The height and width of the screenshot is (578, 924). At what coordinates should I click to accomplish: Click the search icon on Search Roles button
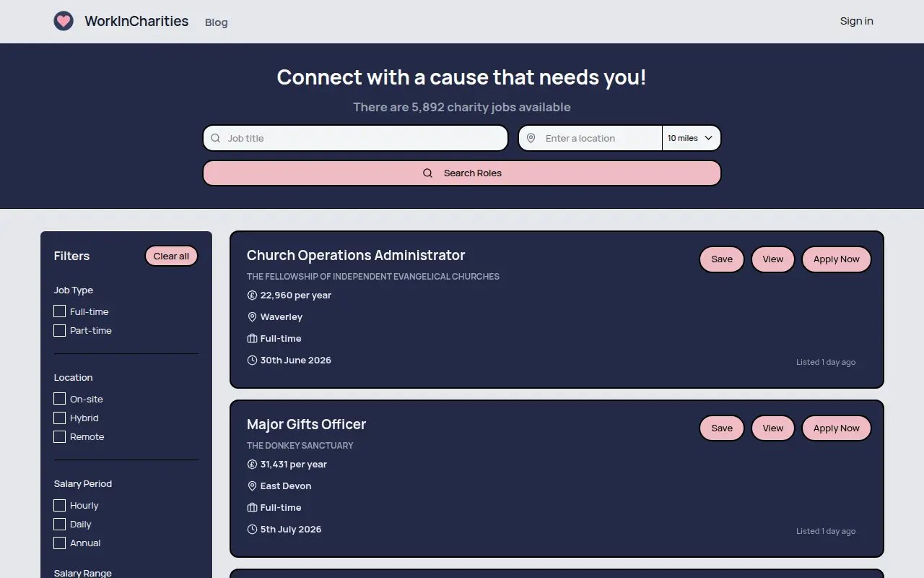[428, 173]
